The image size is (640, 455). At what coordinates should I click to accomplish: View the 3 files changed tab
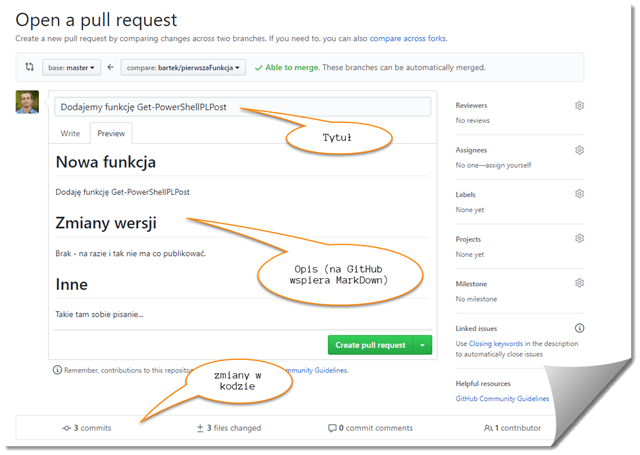coord(229,428)
